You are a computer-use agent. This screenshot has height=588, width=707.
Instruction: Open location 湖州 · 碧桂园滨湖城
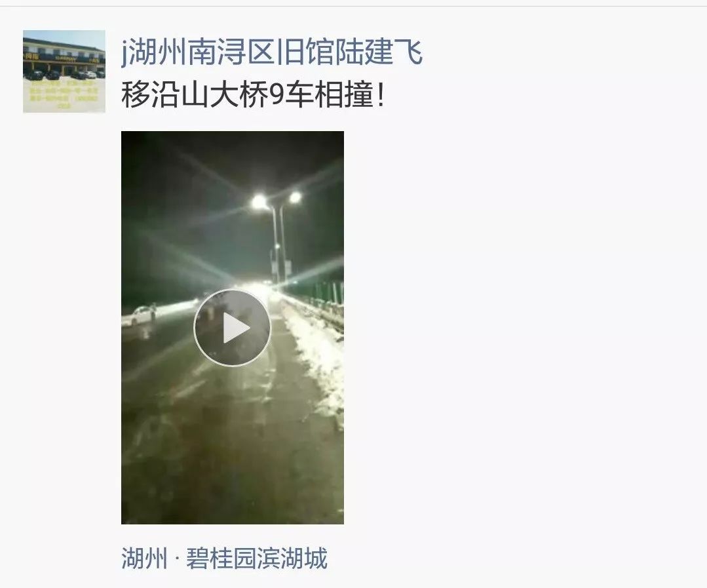coord(224,559)
